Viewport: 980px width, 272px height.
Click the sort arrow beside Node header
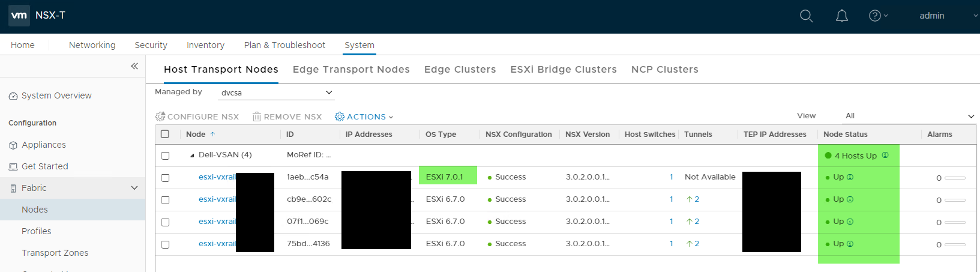tap(212, 134)
